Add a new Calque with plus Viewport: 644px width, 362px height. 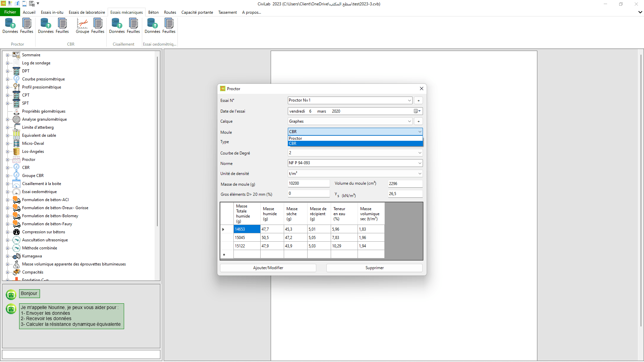pyautogui.click(x=418, y=121)
